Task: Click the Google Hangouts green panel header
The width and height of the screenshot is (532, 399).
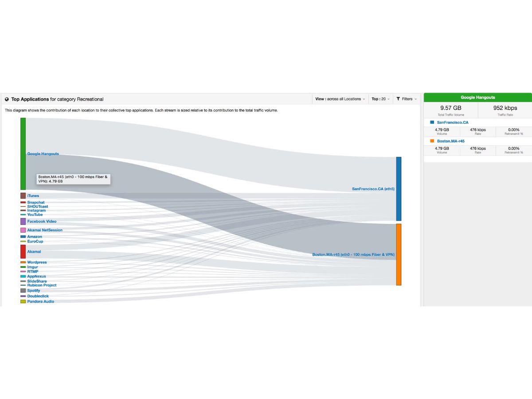Action: 478,98
